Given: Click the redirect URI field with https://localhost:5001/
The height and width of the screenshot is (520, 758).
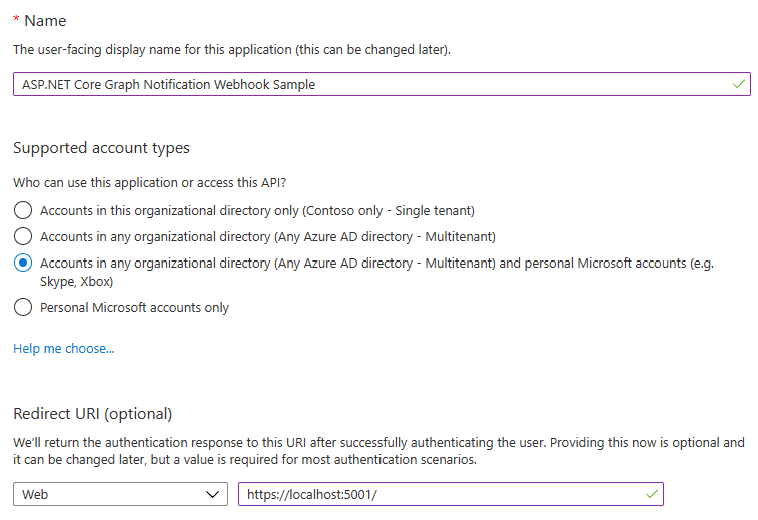Looking at the screenshot, I should (x=451, y=494).
